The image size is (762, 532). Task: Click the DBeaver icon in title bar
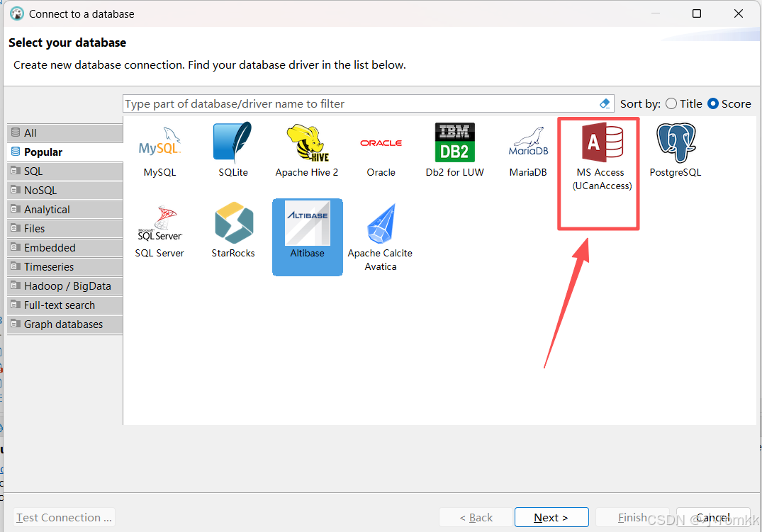pos(17,13)
